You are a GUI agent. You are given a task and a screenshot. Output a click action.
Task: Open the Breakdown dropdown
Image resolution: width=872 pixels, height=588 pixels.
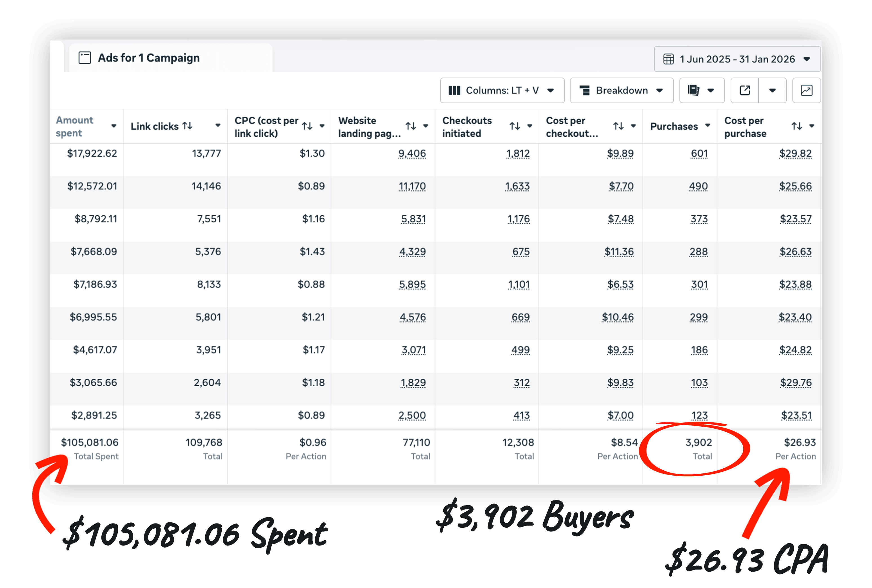pos(621,90)
